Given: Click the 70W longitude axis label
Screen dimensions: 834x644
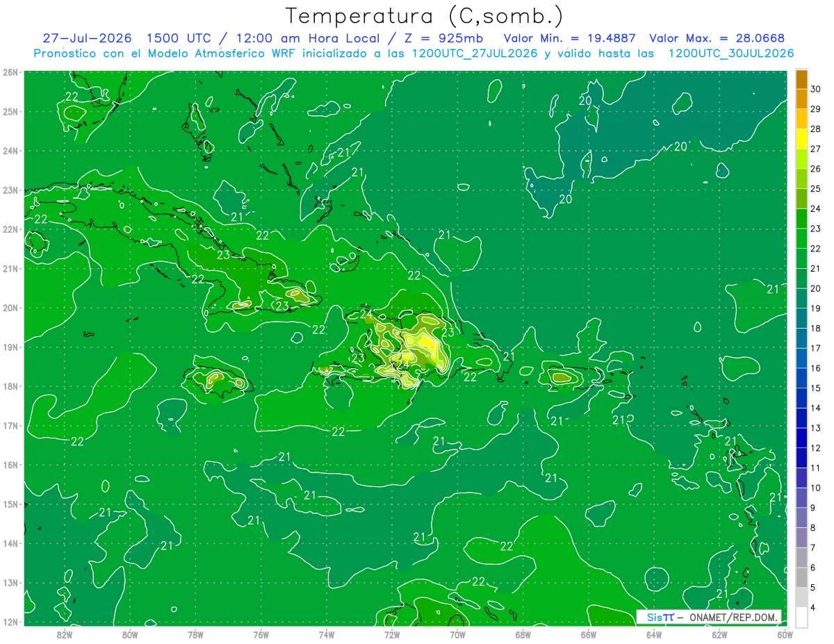Looking at the screenshot, I should point(457,634).
